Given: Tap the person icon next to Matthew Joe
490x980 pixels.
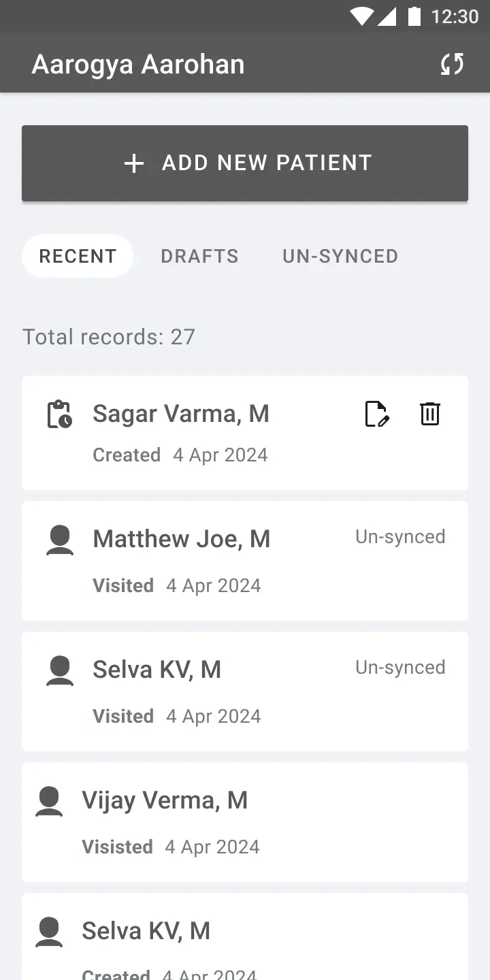Looking at the screenshot, I should pos(60,540).
